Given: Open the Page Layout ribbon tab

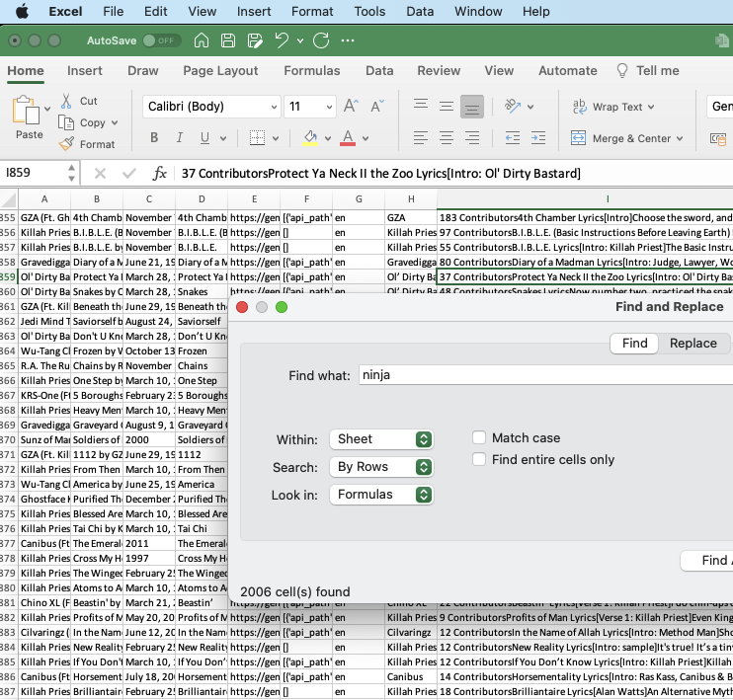Looking at the screenshot, I should (x=220, y=70).
